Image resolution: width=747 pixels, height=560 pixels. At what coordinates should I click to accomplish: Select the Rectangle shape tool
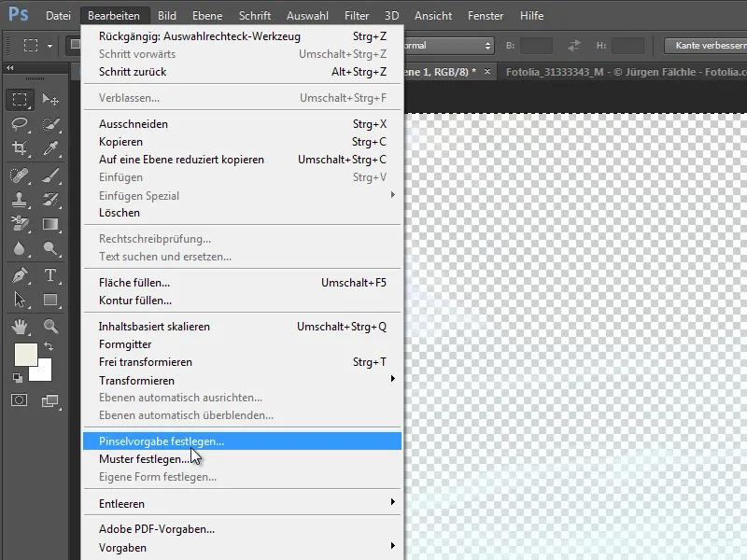coord(50,300)
